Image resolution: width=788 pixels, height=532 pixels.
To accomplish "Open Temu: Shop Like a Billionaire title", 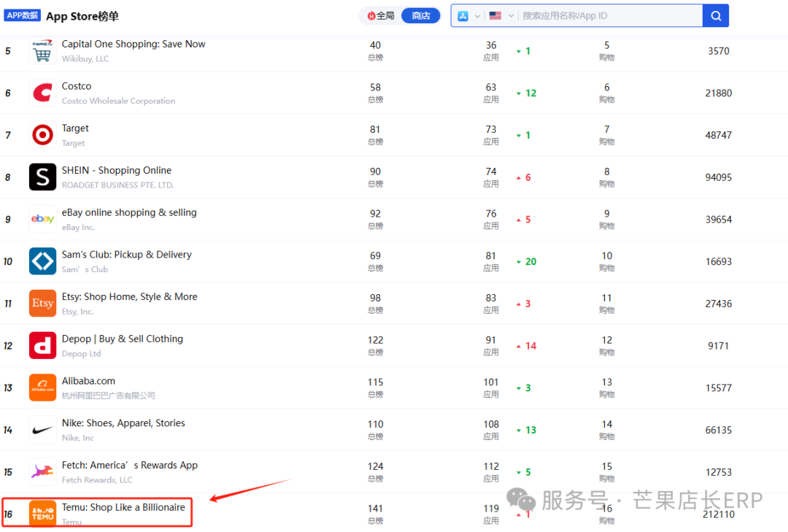I will tap(123, 507).
